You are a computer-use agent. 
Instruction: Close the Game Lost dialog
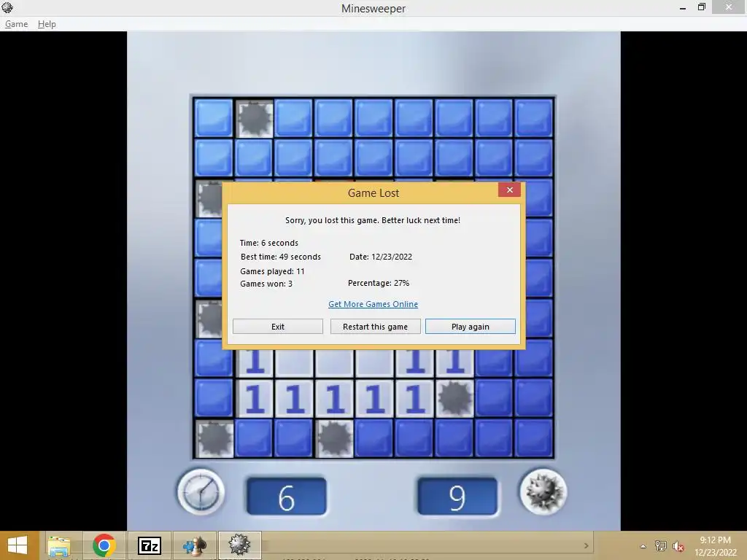click(x=510, y=190)
